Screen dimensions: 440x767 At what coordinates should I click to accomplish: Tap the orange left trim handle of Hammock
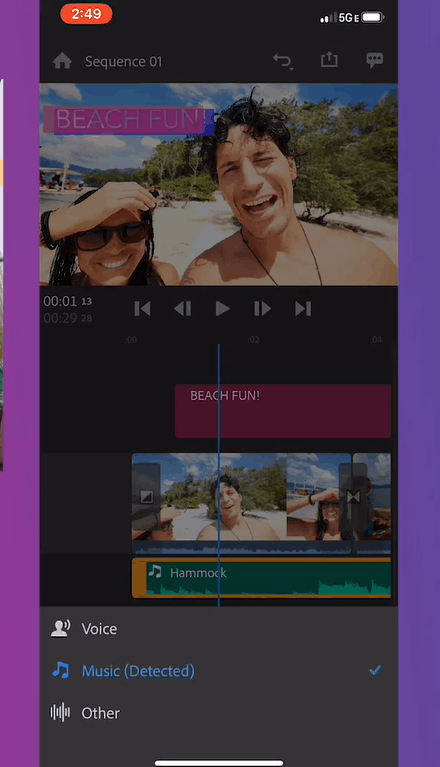click(139, 578)
